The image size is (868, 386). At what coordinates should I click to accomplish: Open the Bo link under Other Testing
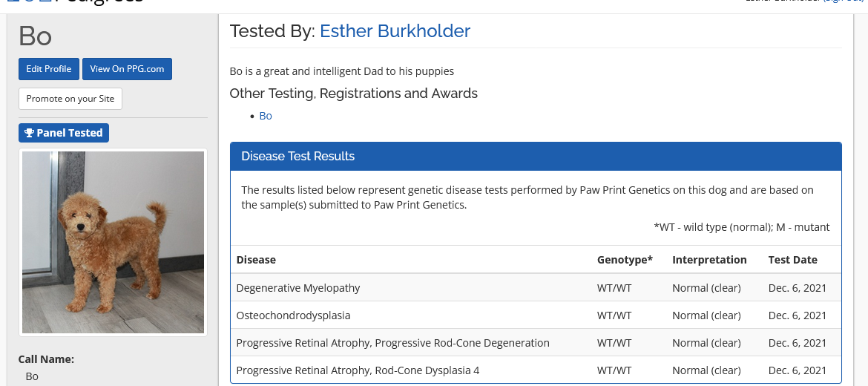pos(266,116)
